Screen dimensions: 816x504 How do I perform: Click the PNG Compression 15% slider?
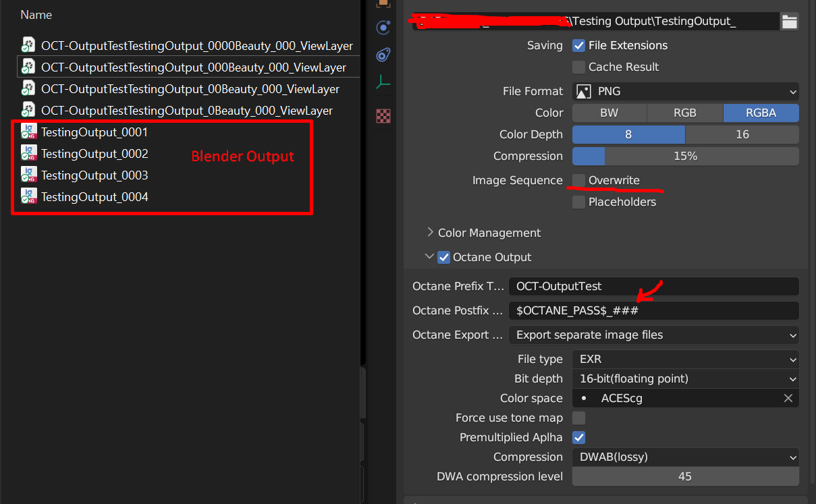(686, 156)
